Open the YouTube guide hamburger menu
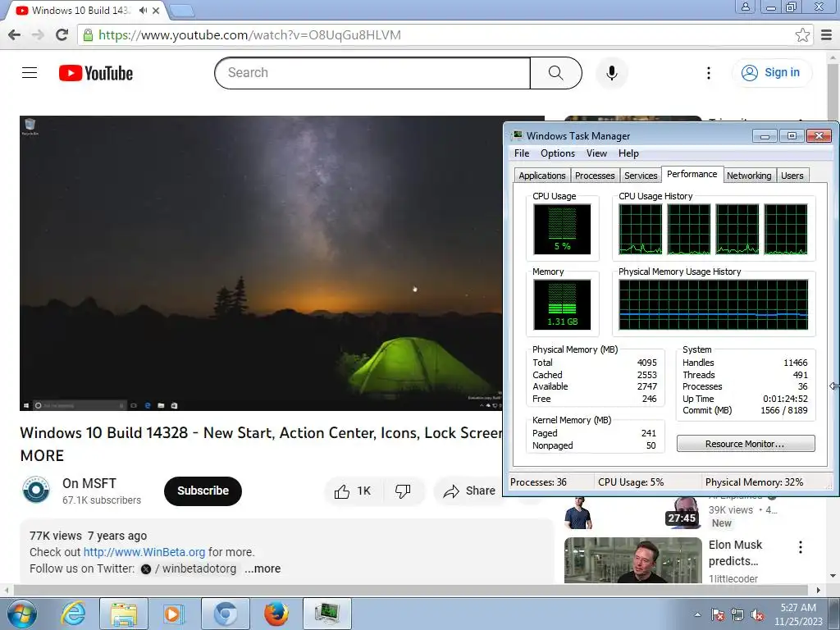The width and height of the screenshot is (840, 630). (30, 73)
